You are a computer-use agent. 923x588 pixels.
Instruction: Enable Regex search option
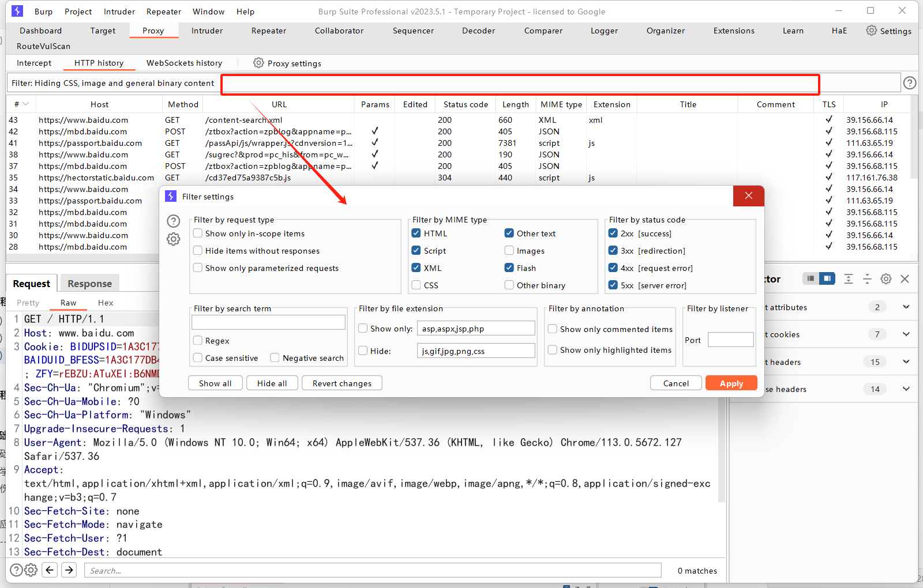[x=198, y=341]
